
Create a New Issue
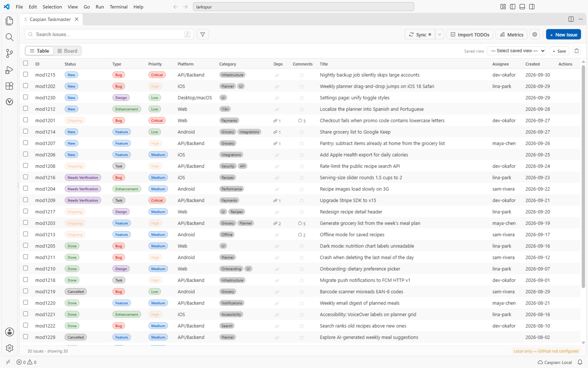[563, 34]
